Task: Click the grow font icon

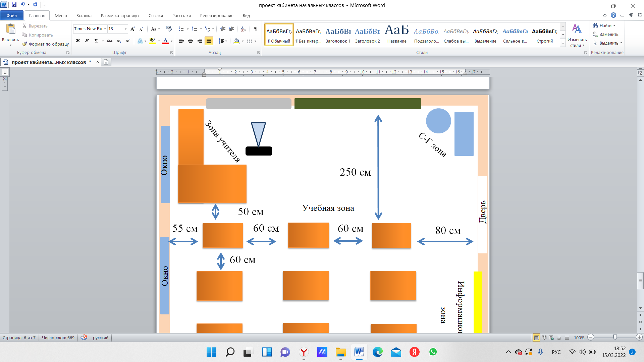Action: [133, 29]
